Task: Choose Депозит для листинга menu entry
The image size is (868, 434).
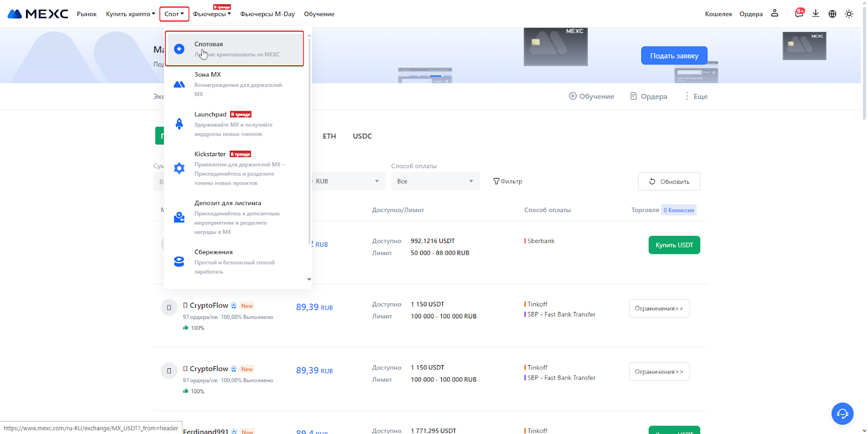Action: click(x=234, y=217)
